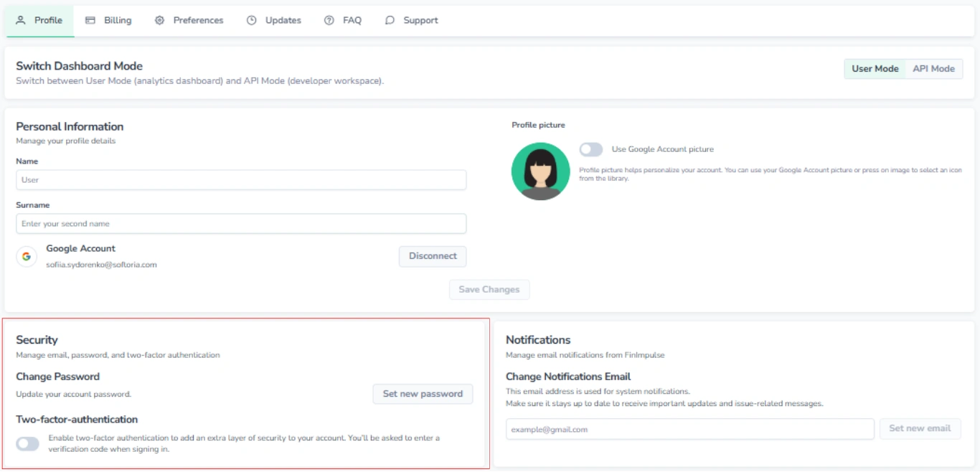980x472 pixels.
Task: Click the Preferences gear icon
Action: 159,20
